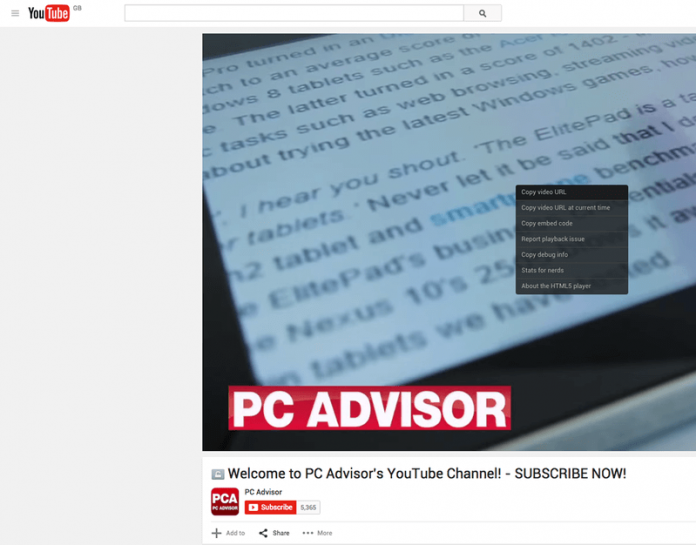Open the PC Advisor channel link
Image resolution: width=696 pixels, height=545 pixels.
(x=263, y=492)
